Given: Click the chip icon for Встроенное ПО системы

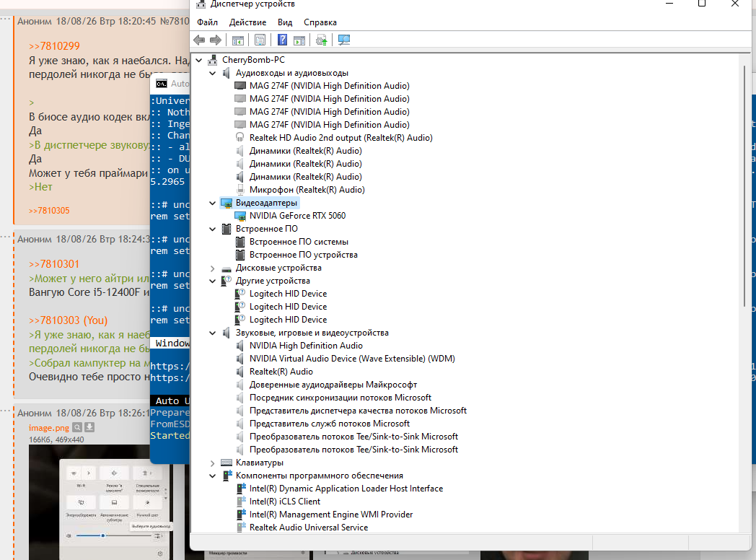Looking at the screenshot, I should pyautogui.click(x=239, y=242).
